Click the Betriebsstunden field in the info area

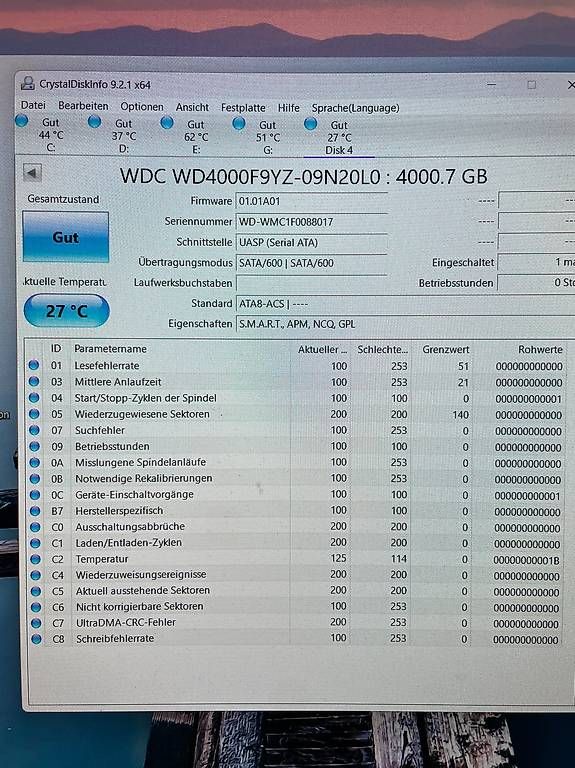pyautogui.click(x=536, y=283)
